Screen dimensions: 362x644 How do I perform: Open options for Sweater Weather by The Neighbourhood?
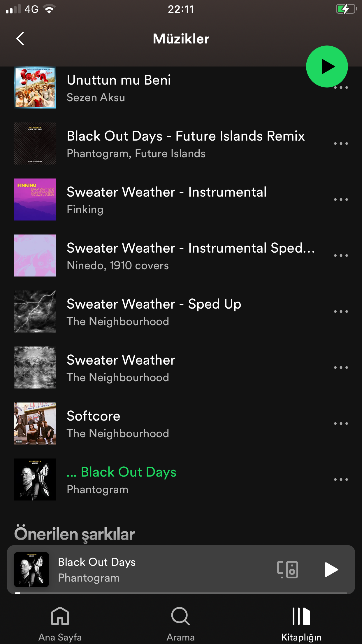coord(341,367)
